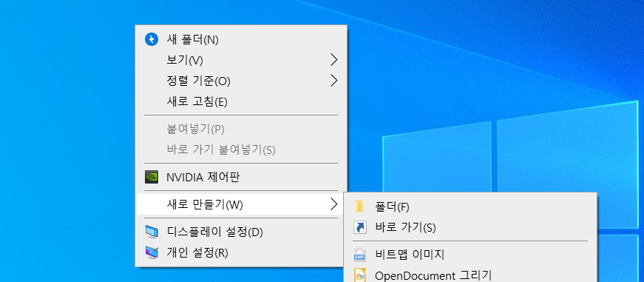This screenshot has width=644, height=282.
Task: Click the arrow next to 새로 만들기(W)
Action: tap(333, 204)
